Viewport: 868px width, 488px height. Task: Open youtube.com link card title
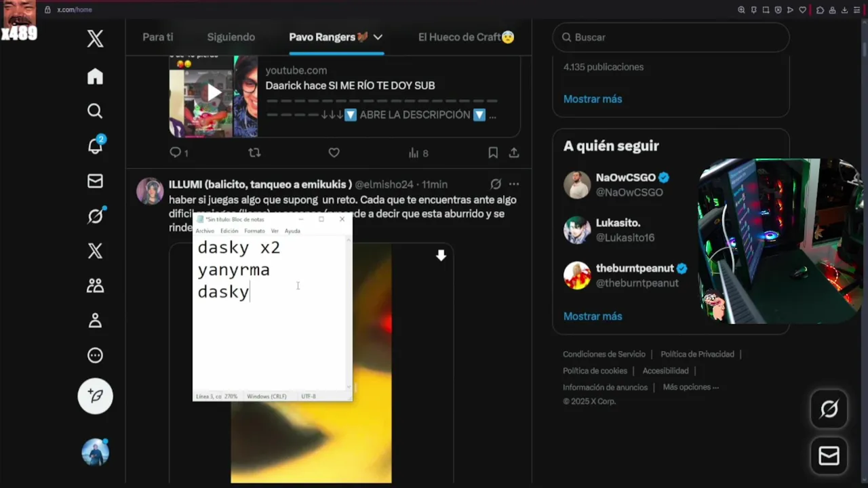(x=350, y=85)
